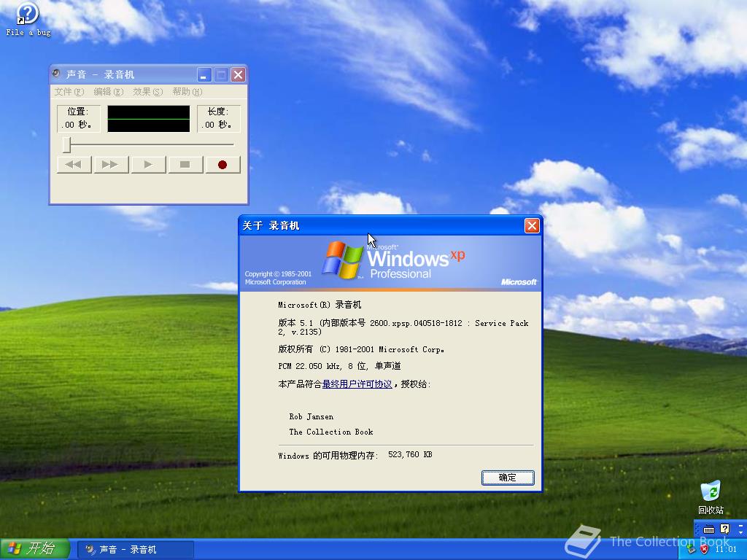Screen dimensions: 747x560
Task: Click the Stop button in Sound Recorder
Action: pyautogui.click(x=185, y=165)
